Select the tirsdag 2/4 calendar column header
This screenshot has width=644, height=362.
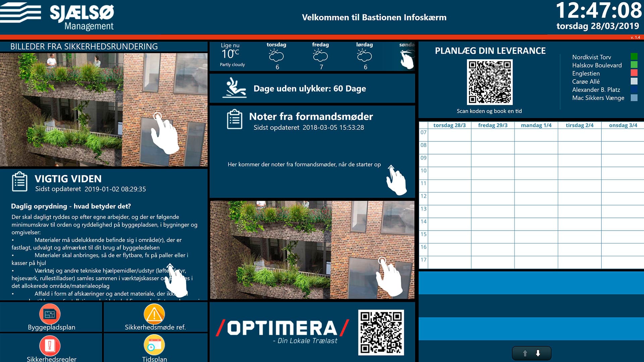pos(580,125)
